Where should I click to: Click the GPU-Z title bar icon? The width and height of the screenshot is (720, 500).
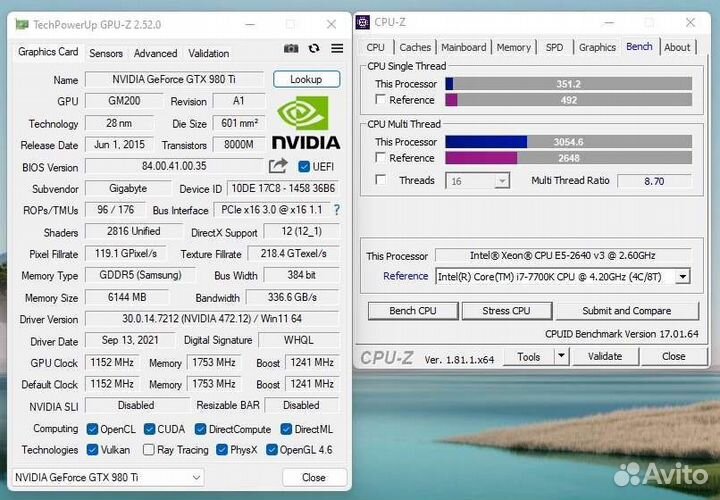pyautogui.click(x=22, y=24)
